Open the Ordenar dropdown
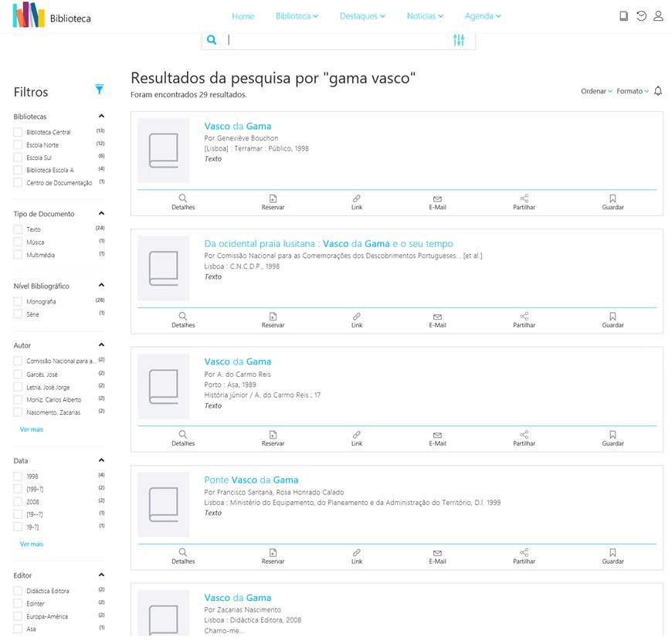The width and height of the screenshot is (672, 641). click(596, 91)
